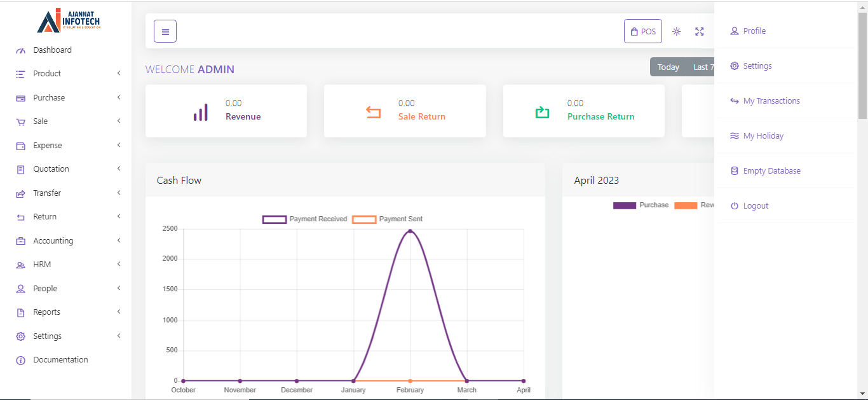
Task: Click the Sale shopping cart icon
Action: 20,121
